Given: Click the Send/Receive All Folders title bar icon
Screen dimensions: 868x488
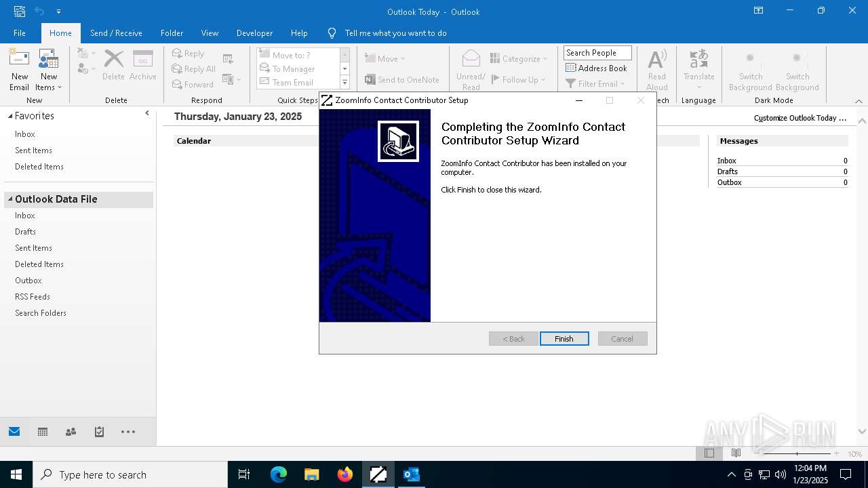Looking at the screenshot, I should click(20, 12).
